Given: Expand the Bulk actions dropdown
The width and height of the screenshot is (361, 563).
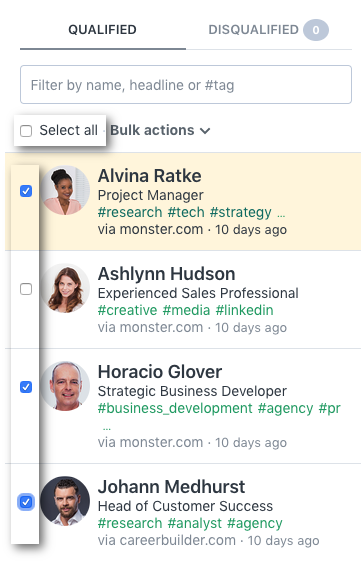Looking at the screenshot, I should [160, 130].
